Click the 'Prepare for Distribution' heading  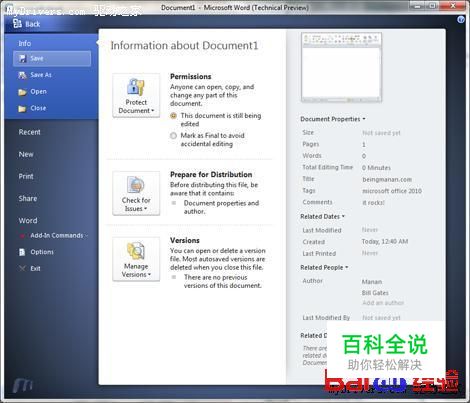[211, 175]
